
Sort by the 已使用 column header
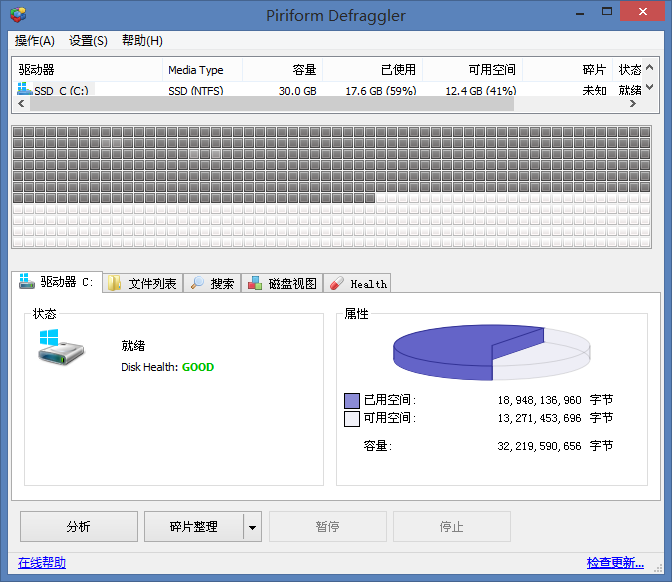click(x=372, y=69)
